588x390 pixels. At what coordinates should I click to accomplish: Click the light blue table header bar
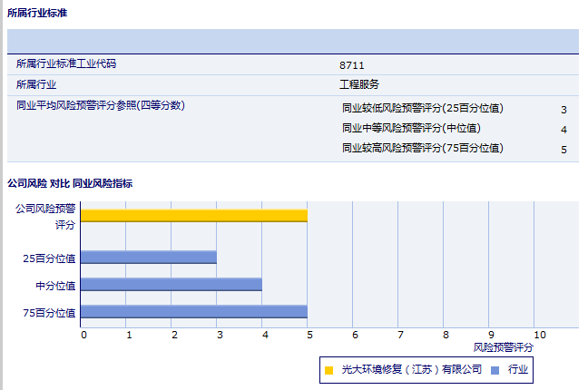tap(293, 41)
